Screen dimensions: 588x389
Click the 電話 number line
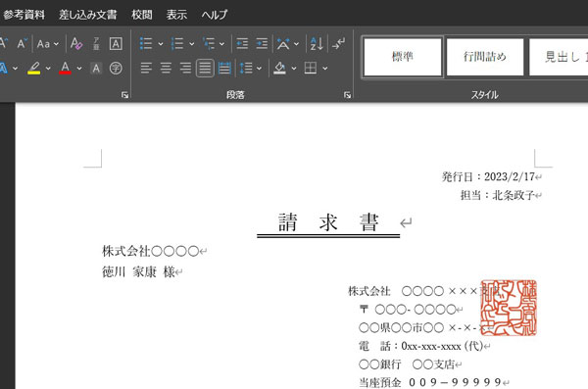click(x=420, y=346)
